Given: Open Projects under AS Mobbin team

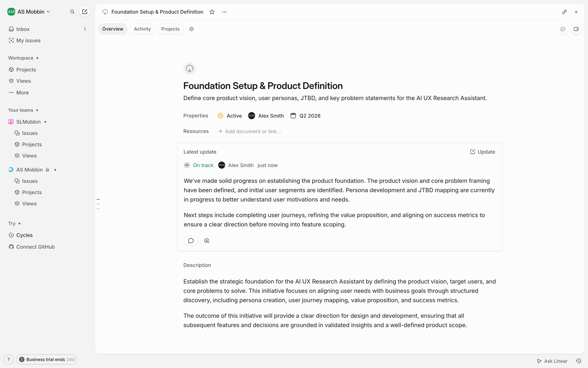Looking at the screenshot, I should point(28,192).
